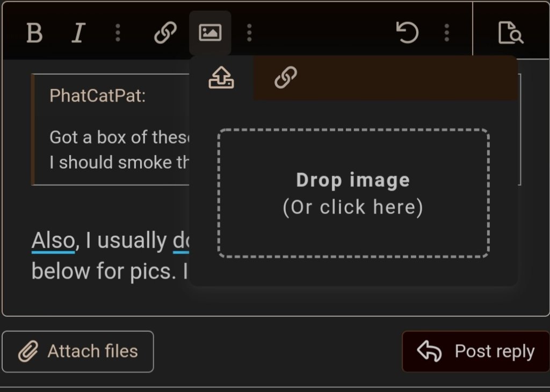Toggle italic formatting

point(78,34)
